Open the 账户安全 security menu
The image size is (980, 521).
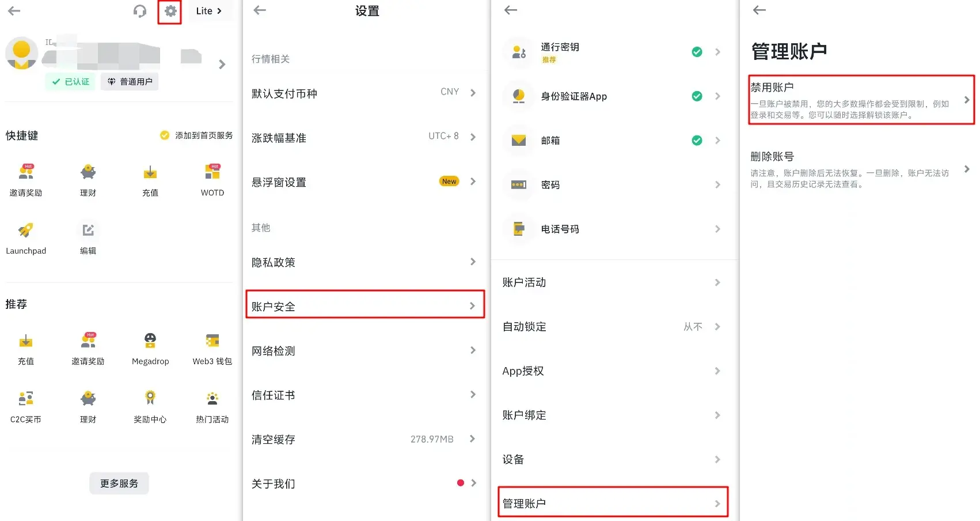coord(364,305)
